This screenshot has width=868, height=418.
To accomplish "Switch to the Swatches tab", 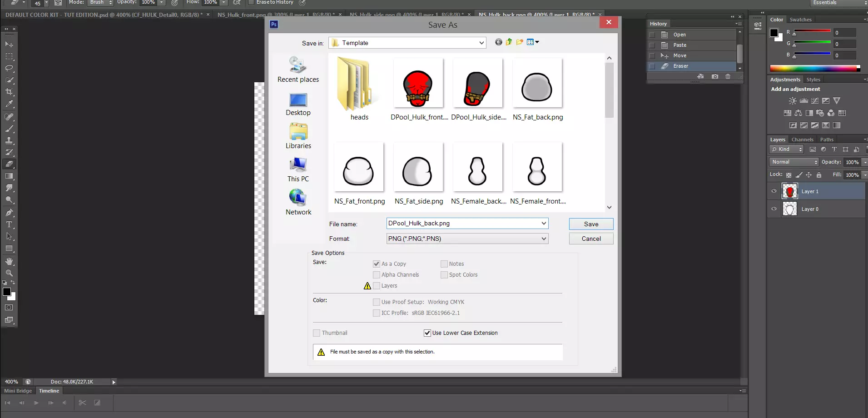I will pyautogui.click(x=800, y=20).
